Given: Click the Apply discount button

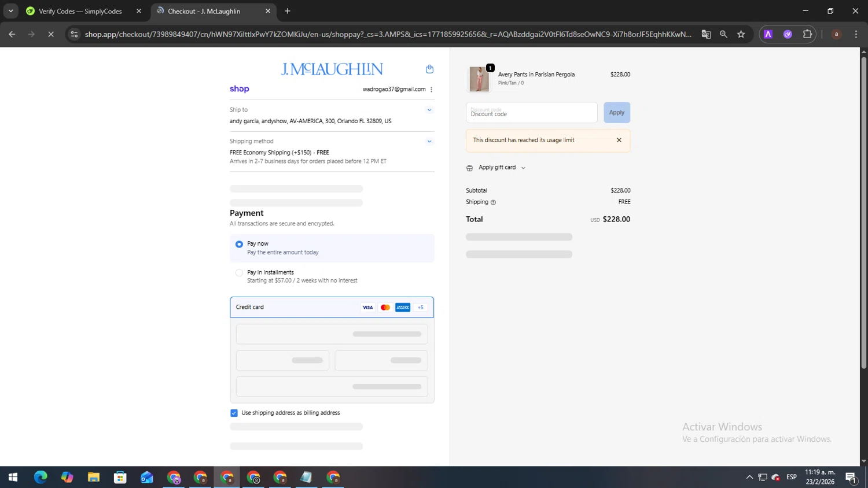Looking at the screenshot, I should 616,113.
